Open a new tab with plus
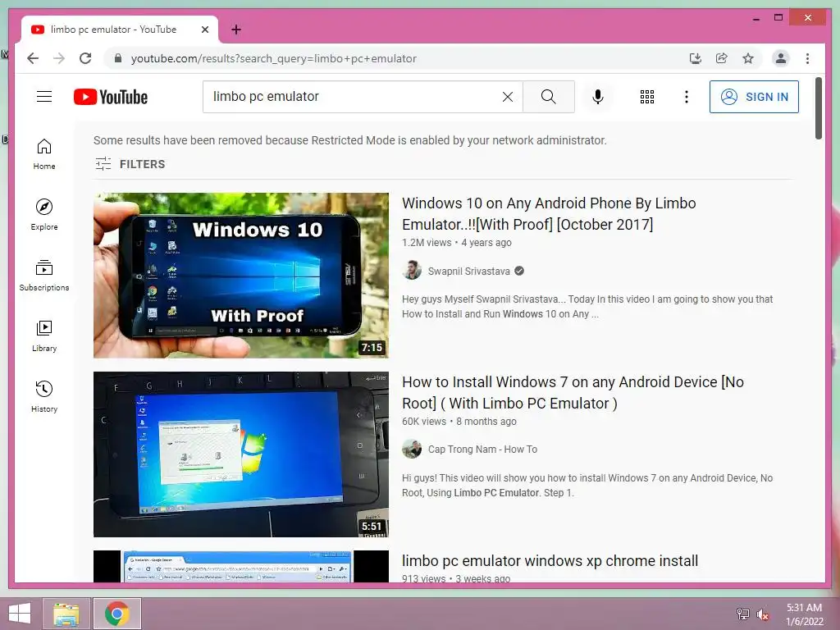This screenshot has height=630, width=840. click(236, 30)
